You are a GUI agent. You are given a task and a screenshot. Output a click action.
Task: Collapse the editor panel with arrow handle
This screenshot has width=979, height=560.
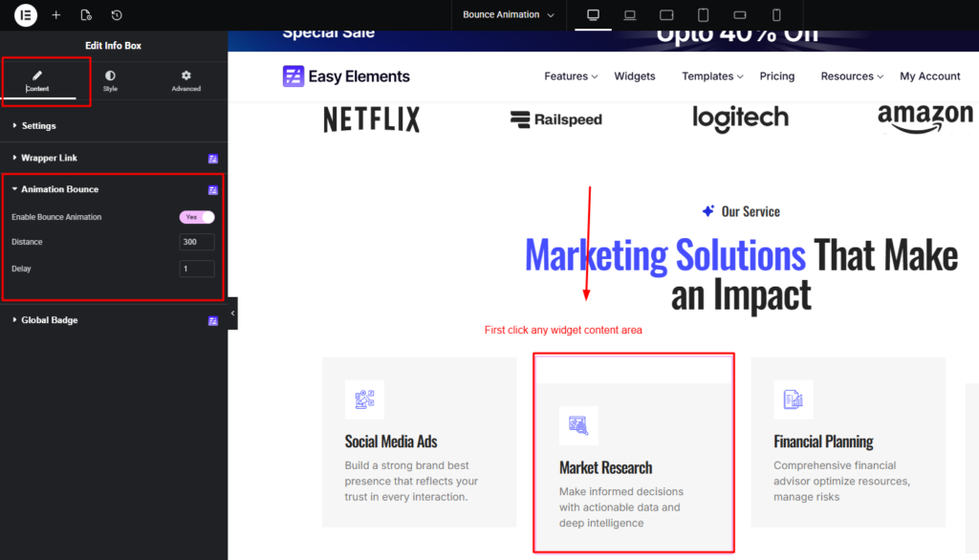232,313
